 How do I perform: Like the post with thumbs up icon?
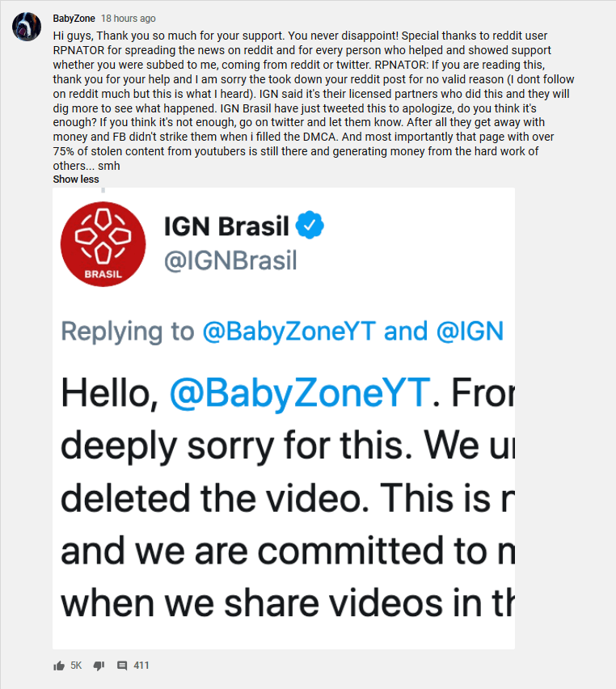point(59,666)
